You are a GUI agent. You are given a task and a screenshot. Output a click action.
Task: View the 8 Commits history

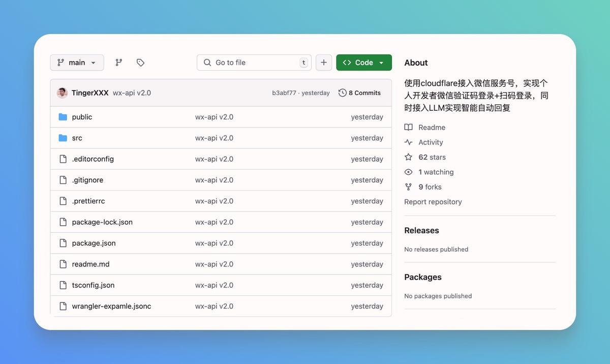359,93
